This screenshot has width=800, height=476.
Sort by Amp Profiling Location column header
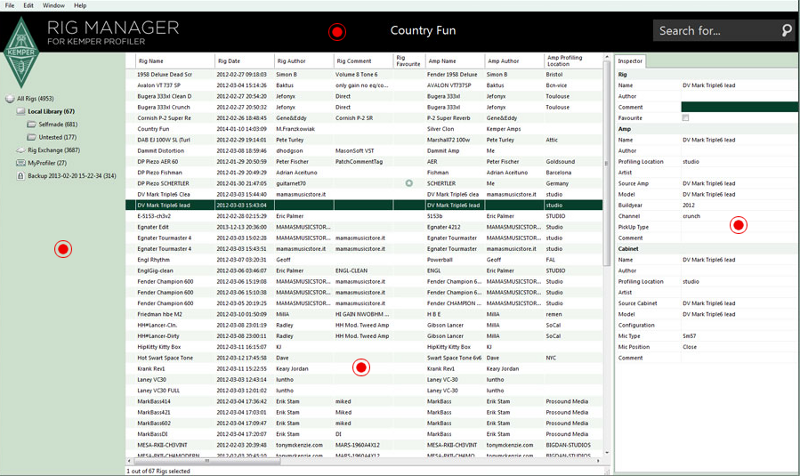tap(573, 61)
